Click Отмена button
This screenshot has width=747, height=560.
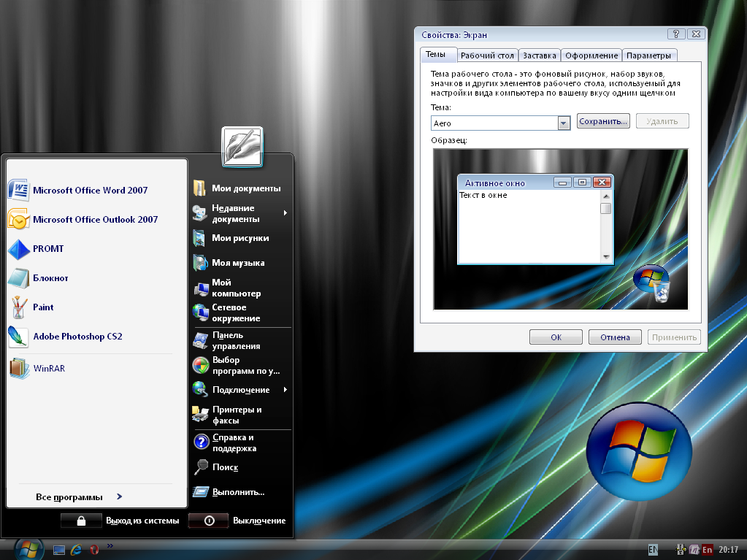[x=615, y=337]
